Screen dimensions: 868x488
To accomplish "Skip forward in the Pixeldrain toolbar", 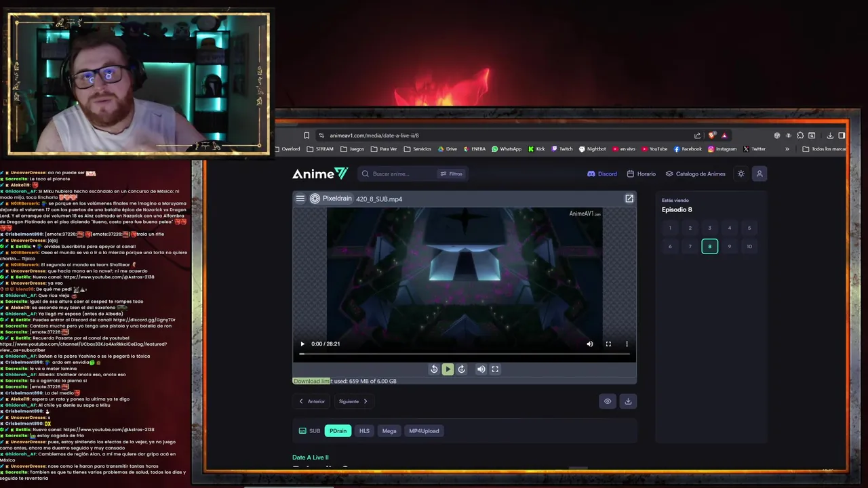I will (x=462, y=369).
